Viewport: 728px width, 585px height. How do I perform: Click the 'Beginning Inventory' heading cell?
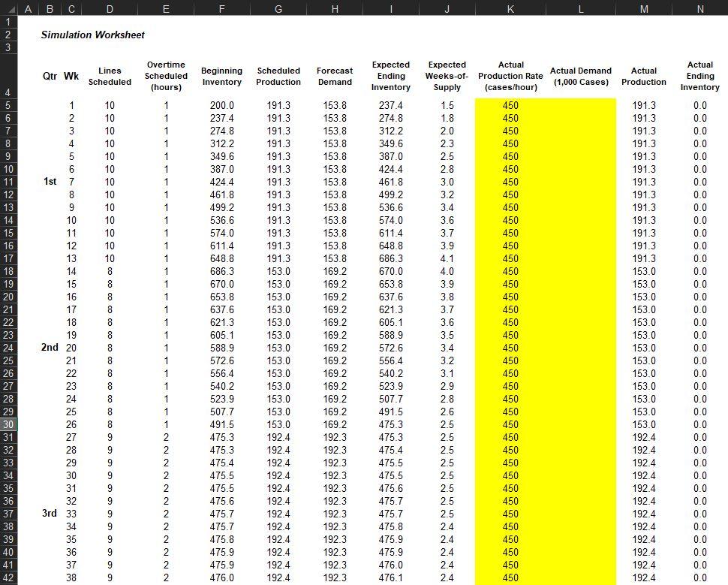coord(222,76)
